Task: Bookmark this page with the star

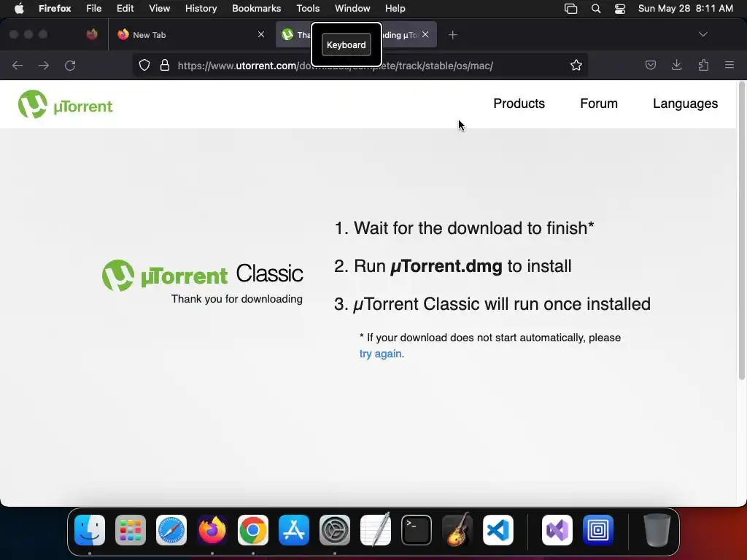Action: [576, 65]
